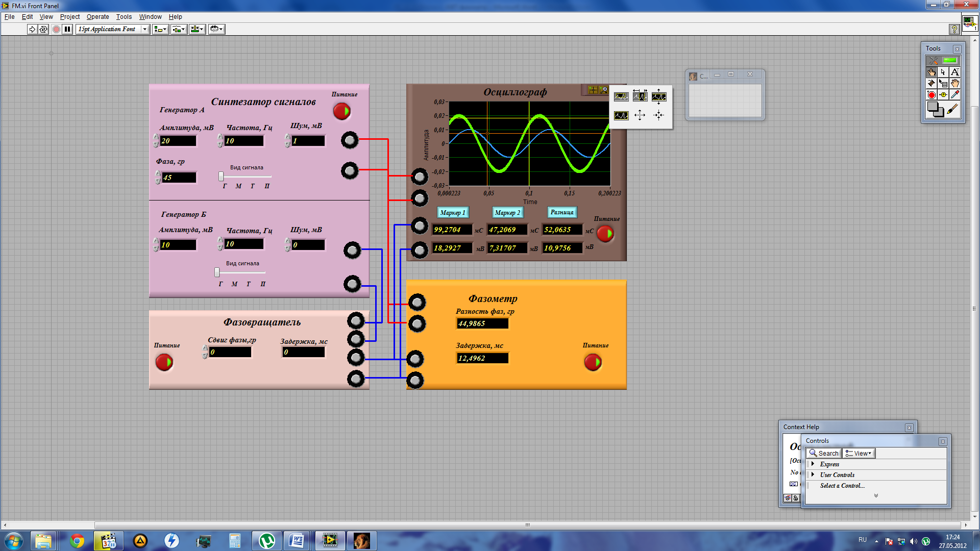Select the Wiring spool tool
Image resolution: width=980 pixels, height=551 pixels.
tap(932, 83)
